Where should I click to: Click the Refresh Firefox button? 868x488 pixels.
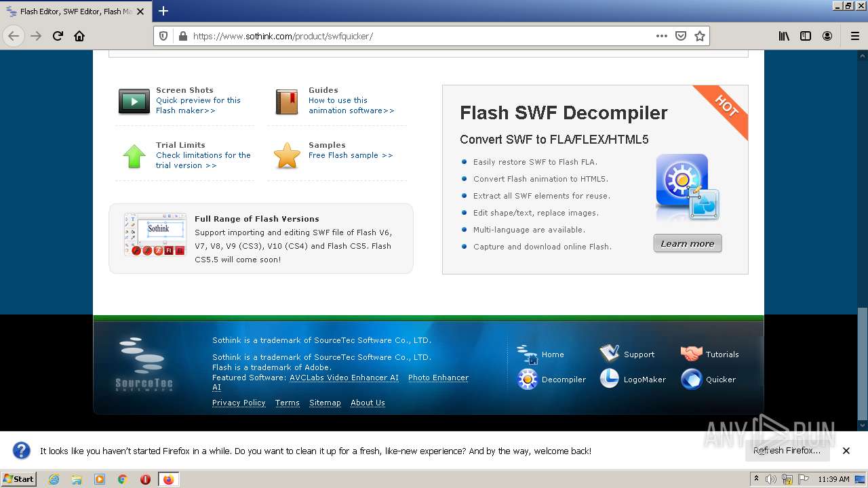(787, 450)
